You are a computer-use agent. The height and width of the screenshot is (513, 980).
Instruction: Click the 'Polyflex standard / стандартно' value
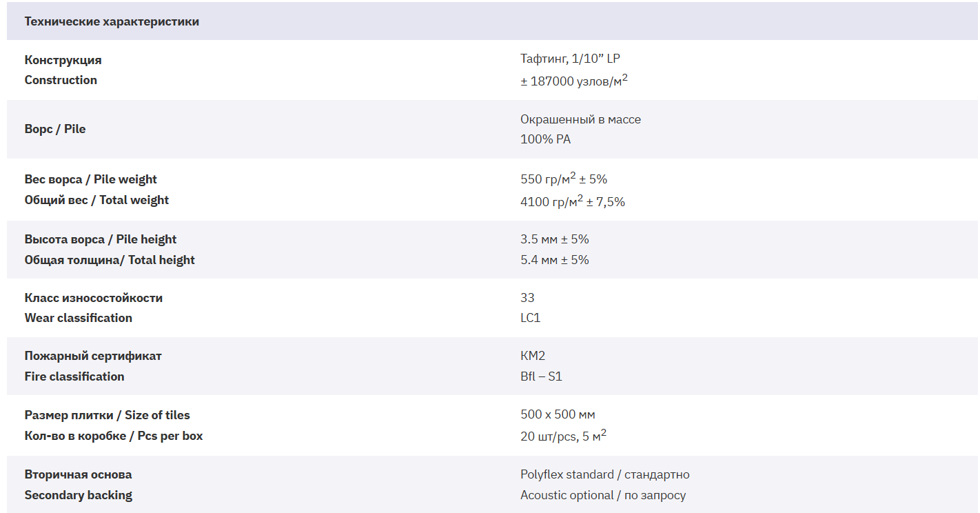604,474
